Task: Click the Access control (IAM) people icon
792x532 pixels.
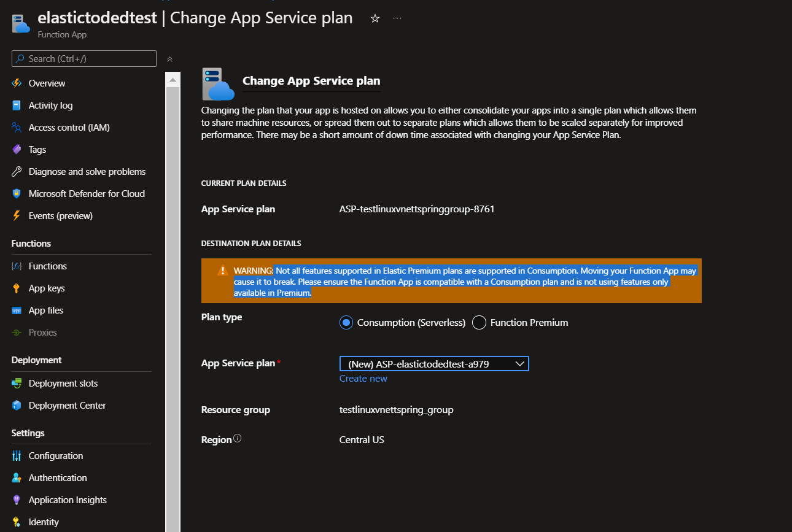Action: coord(17,128)
